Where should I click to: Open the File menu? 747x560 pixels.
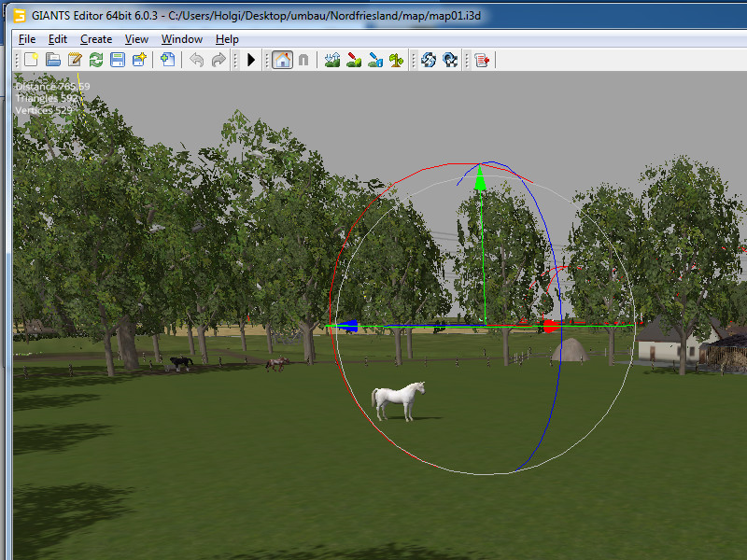[27, 39]
